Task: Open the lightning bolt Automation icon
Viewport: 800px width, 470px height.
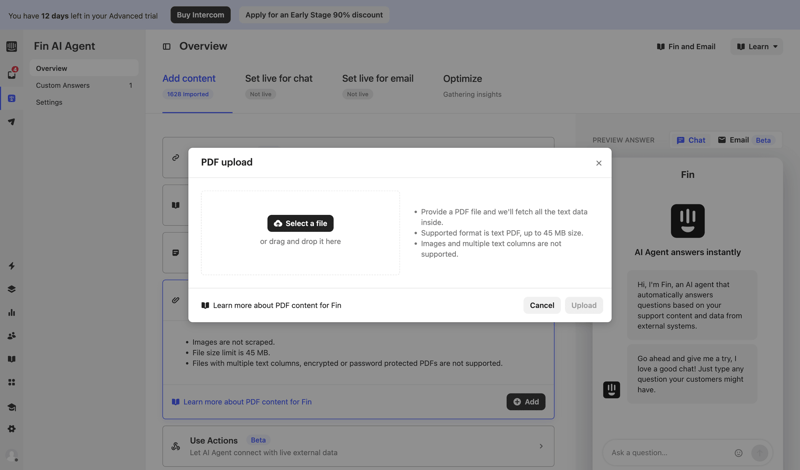Action: (x=11, y=265)
